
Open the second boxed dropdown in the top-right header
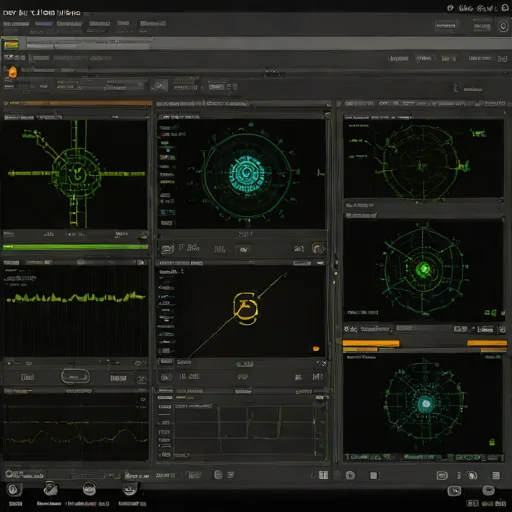(482, 26)
